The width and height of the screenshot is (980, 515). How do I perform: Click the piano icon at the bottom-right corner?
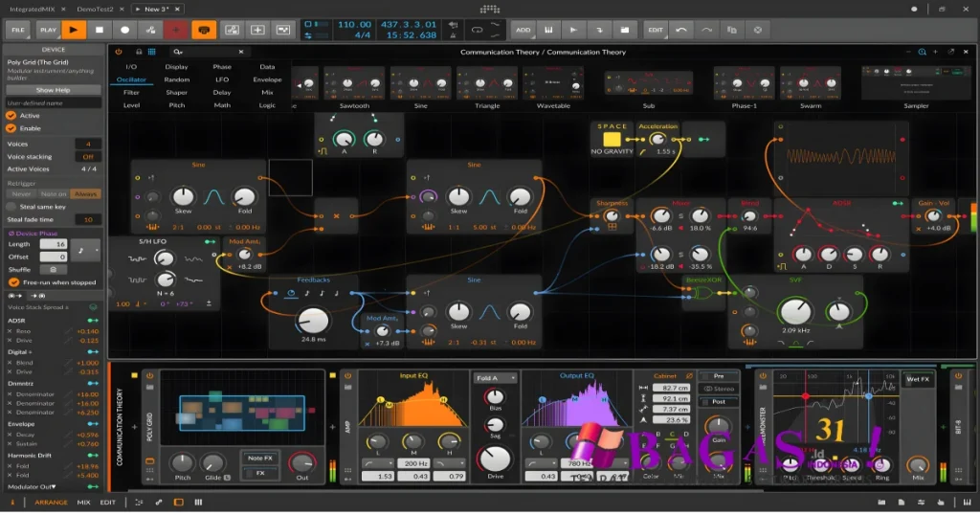tap(967, 503)
